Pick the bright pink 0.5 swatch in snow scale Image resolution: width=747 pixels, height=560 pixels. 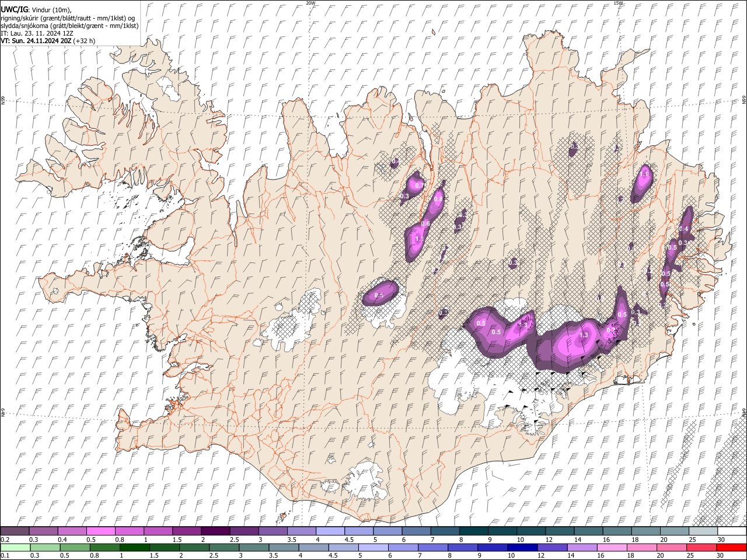(100, 531)
